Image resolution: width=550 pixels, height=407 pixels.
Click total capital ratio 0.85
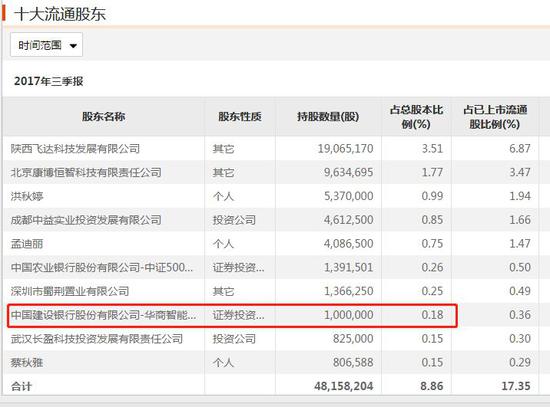[432, 220]
